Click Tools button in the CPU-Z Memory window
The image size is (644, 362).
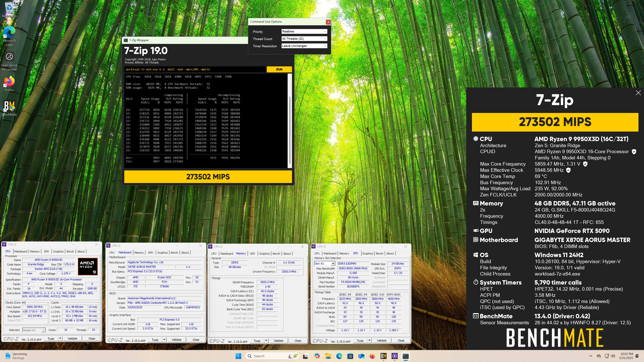pyautogui.click(x=257, y=341)
